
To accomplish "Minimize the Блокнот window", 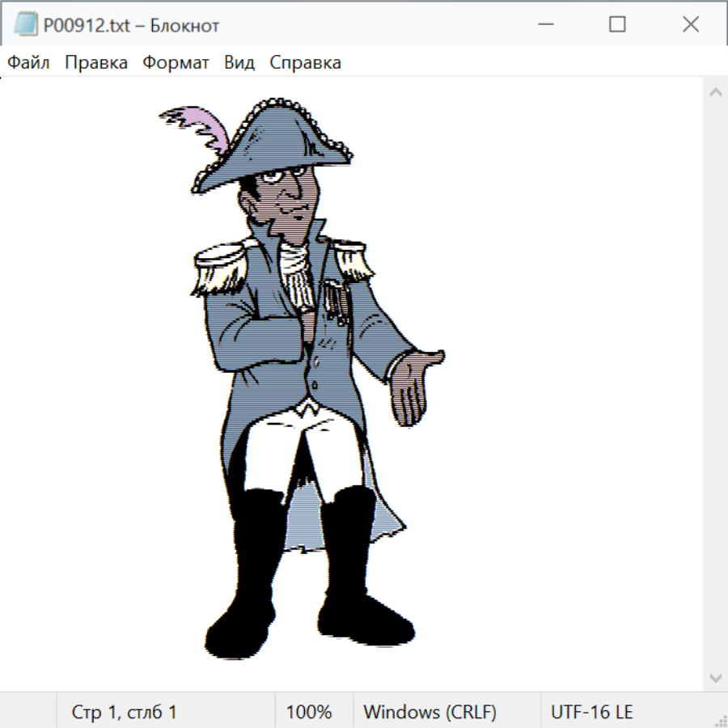I will 544,25.
